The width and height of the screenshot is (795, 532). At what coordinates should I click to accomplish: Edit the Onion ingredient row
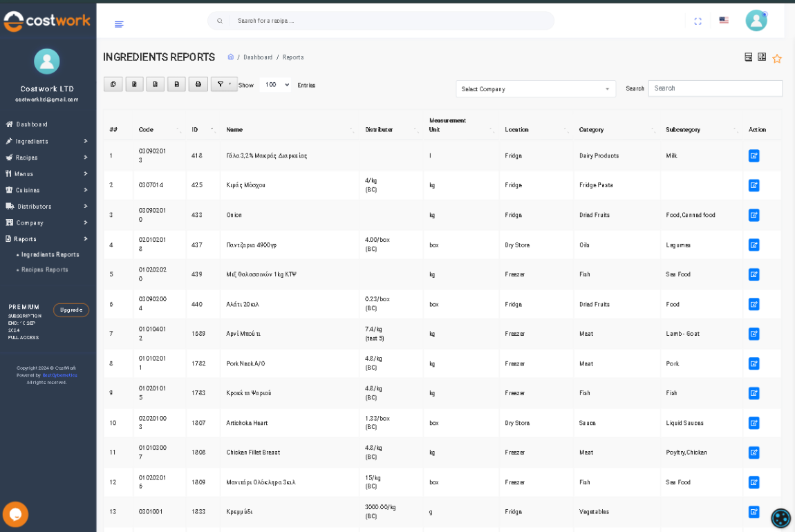(x=754, y=215)
